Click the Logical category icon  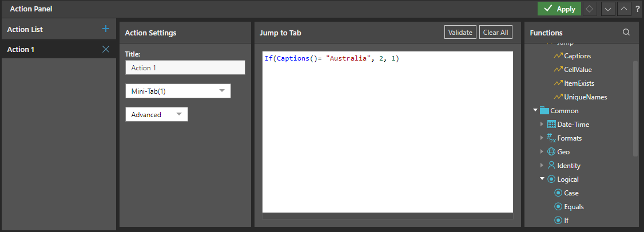pyautogui.click(x=551, y=179)
